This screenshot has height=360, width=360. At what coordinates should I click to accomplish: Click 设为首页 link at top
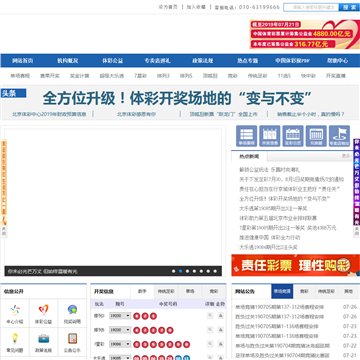click(168, 7)
